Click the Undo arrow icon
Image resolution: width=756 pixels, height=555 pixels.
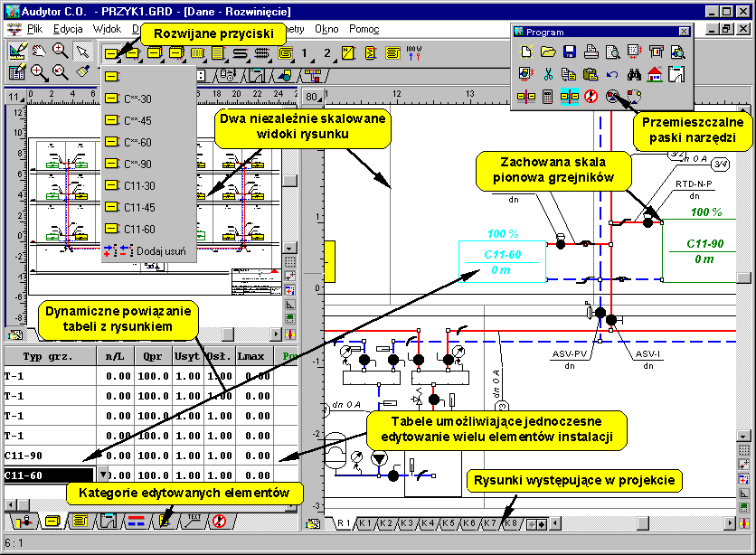[x=612, y=74]
